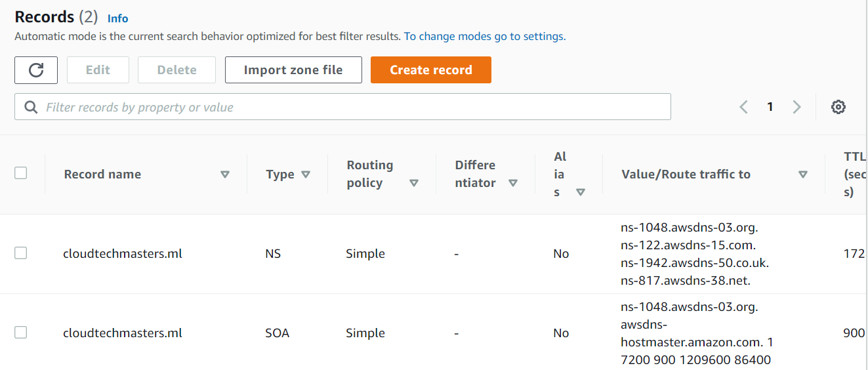Go to previous page arrow
This screenshot has height=370, width=868.
pyautogui.click(x=744, y=107)
